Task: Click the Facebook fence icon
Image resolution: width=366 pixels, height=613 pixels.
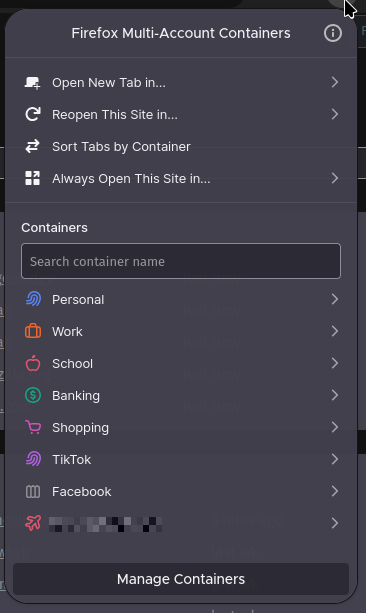Action: 33,491
